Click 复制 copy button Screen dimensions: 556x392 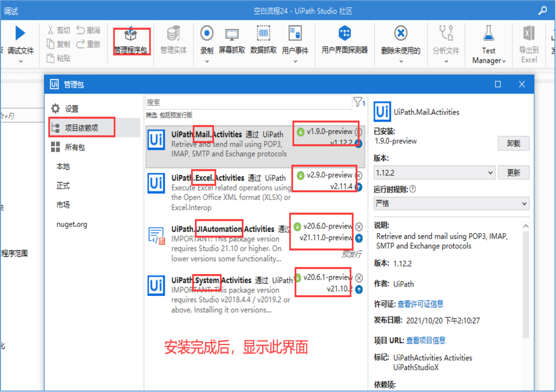(59, 44)
